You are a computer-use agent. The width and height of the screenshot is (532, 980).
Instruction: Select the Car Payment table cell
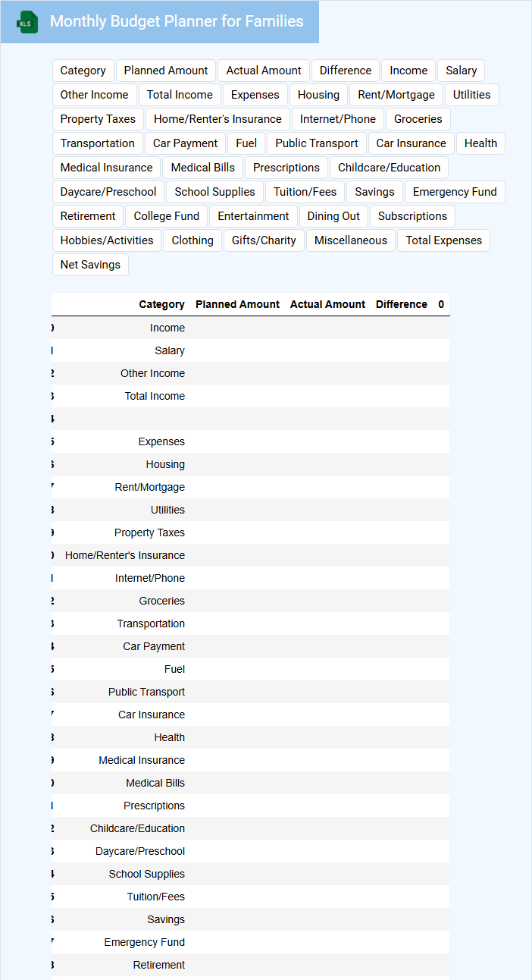point(154,646)
